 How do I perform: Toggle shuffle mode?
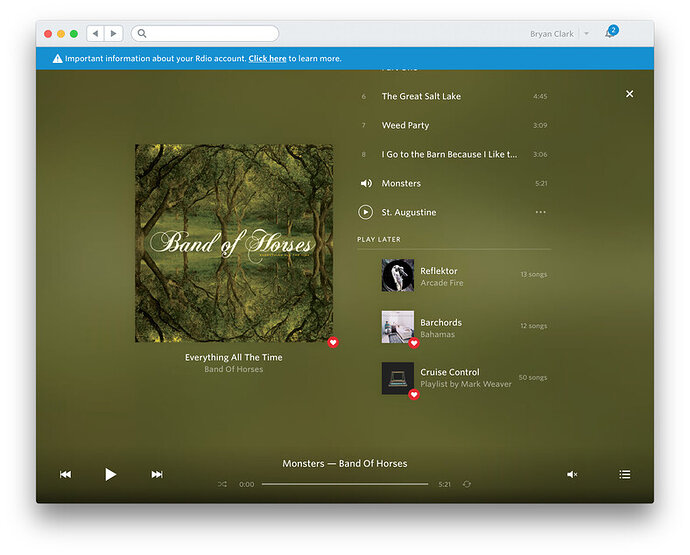coord(222,484)
